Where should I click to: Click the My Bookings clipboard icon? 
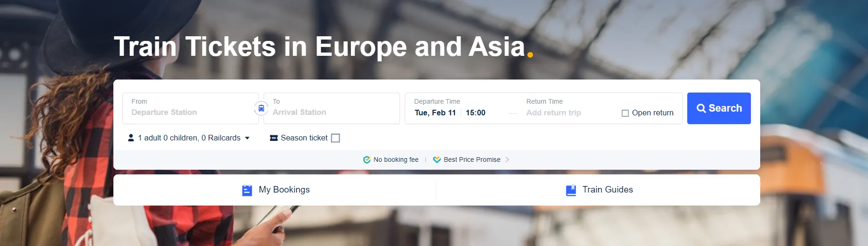(247, 190)
